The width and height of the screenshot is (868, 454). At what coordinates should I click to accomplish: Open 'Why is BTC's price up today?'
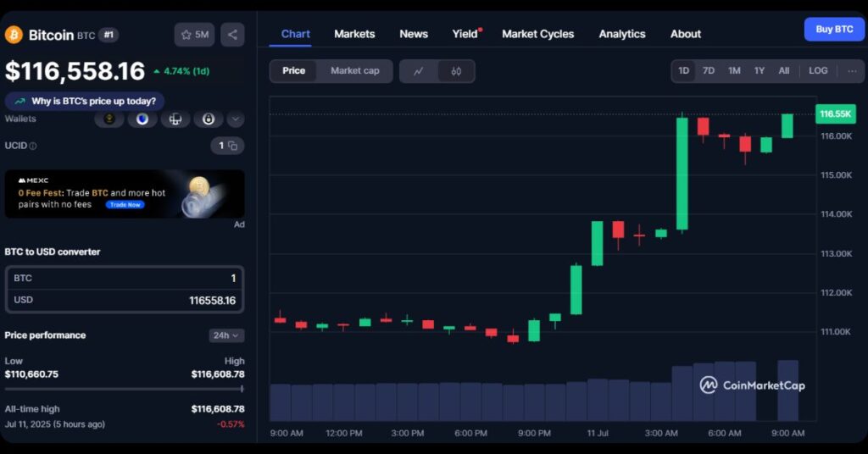[x=85, y=101]
